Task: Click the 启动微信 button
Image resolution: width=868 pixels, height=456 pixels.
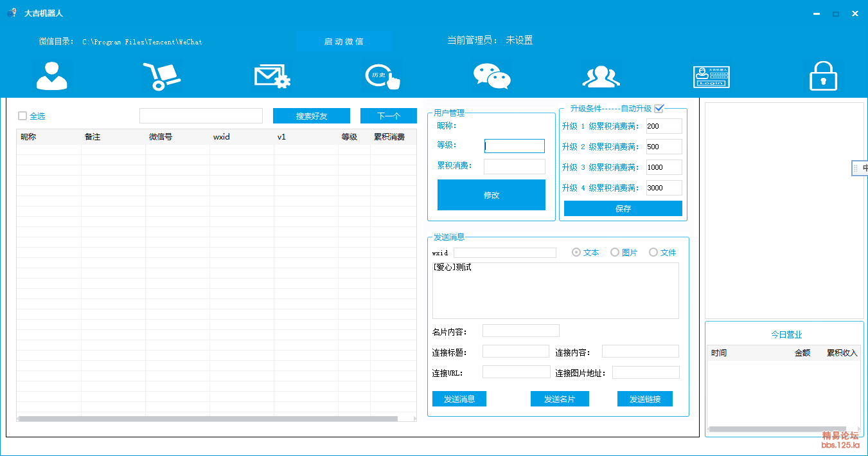Action: pyautogui.click(x=344, y=41)
